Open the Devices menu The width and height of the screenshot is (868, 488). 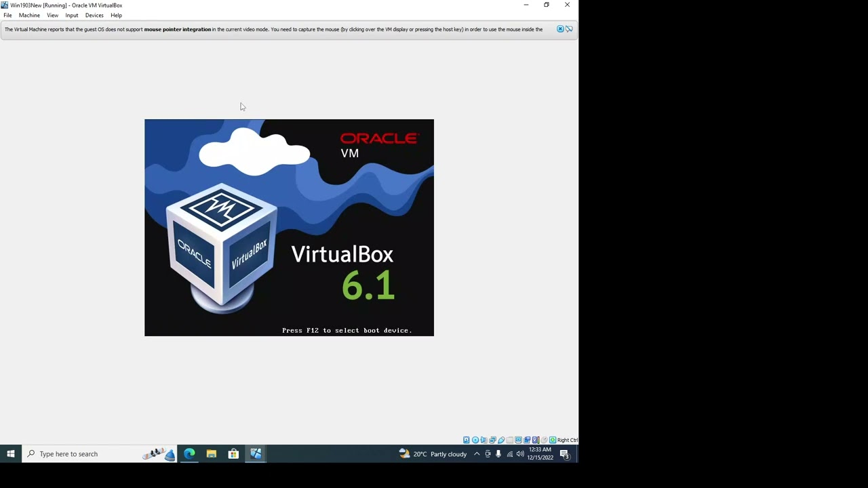pyautogui.click(x=94, y=16)
